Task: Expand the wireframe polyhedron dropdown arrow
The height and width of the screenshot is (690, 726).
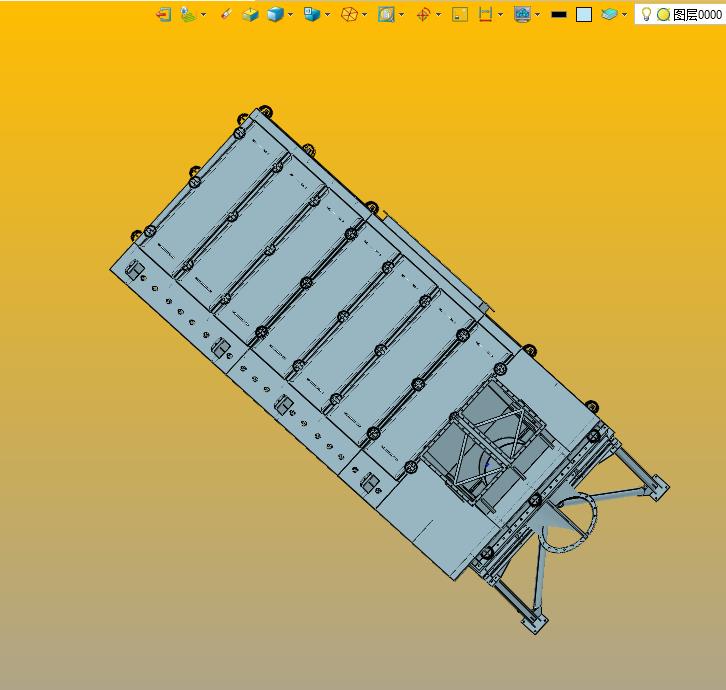Action: [x=365, y=15]
